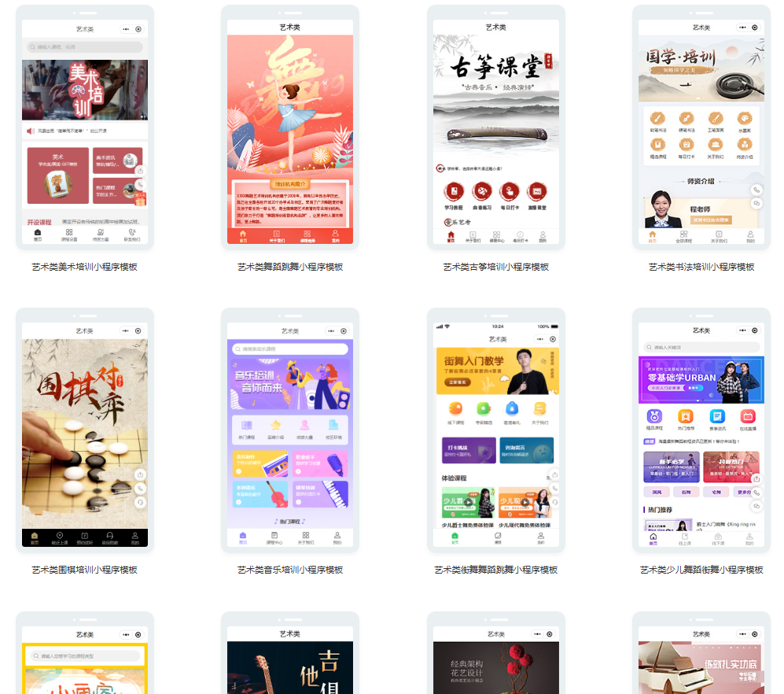Viewport: 784px width, 694px height.
Task: Click the phone contact tab icon in the 美术培训 template
Action: 132,232
